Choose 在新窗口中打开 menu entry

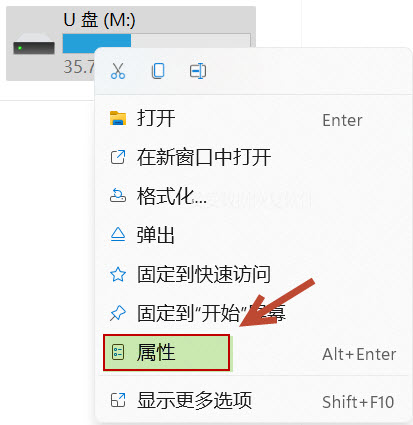coord(253,157)
